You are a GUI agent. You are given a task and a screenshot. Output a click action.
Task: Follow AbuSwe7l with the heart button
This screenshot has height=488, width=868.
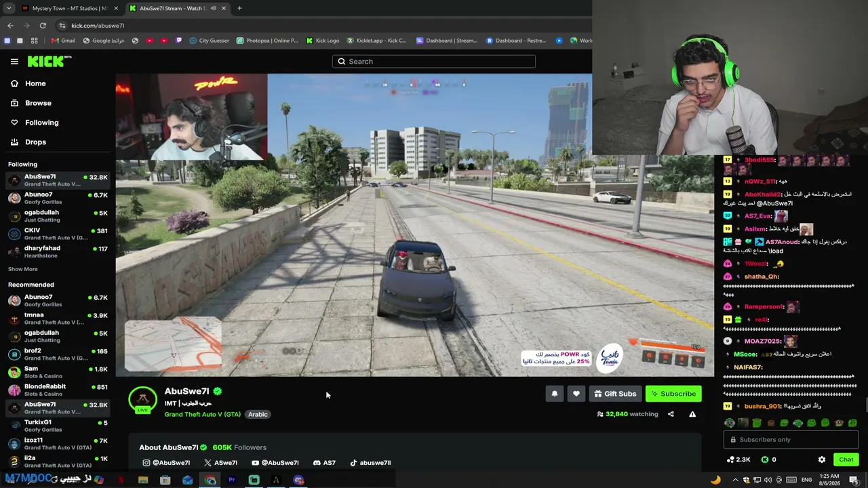pyautogui.click(x=576, y=394)
